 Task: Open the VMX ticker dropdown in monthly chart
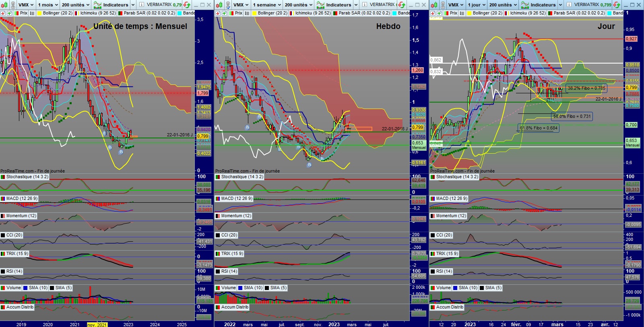coord(26,5)
